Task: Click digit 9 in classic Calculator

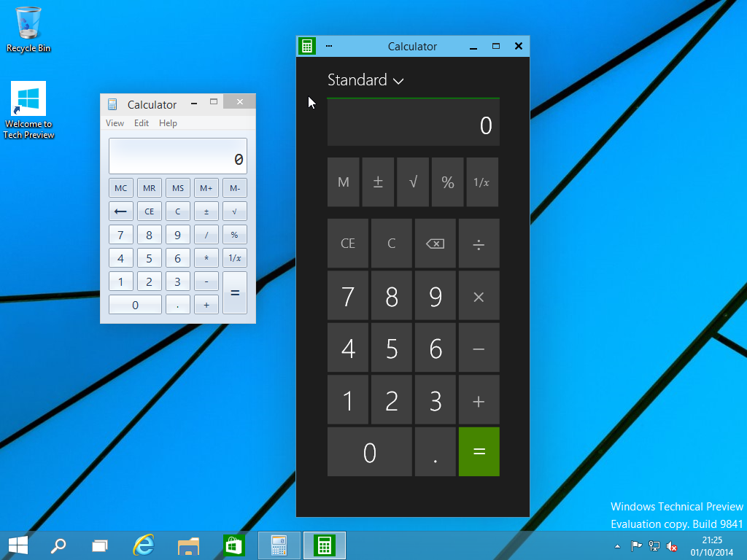Action: pyautogui.click(x=178, y=235)
